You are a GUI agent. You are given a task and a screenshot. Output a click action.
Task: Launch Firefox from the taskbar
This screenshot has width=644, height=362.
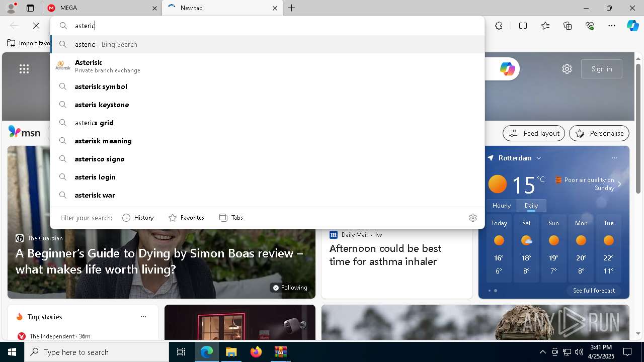(256, 352)
